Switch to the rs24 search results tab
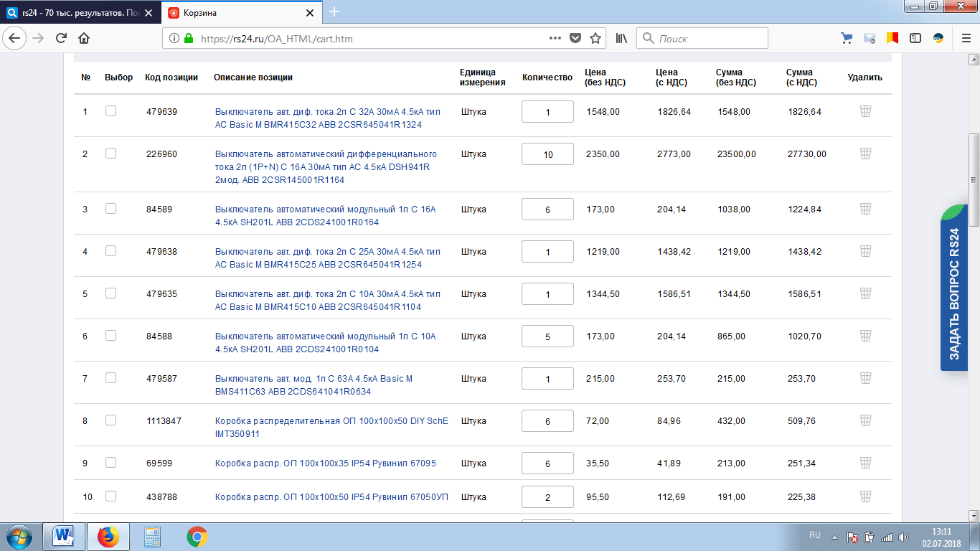 pyautogui.click(x=79, y=13)
